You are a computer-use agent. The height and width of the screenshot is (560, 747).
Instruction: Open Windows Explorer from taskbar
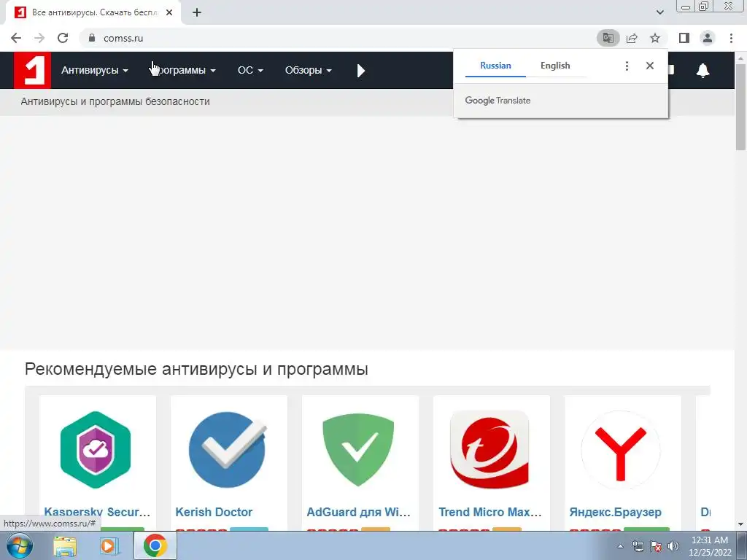[x=65, y=546]
